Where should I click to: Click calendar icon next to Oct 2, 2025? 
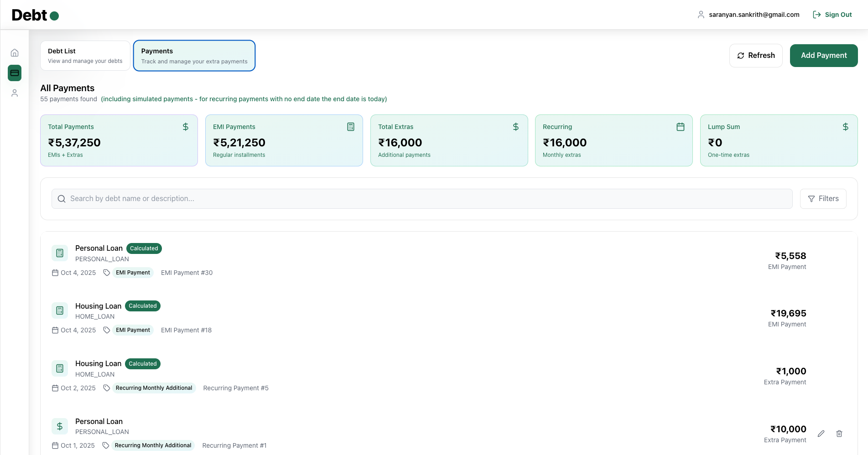[55, 388]
